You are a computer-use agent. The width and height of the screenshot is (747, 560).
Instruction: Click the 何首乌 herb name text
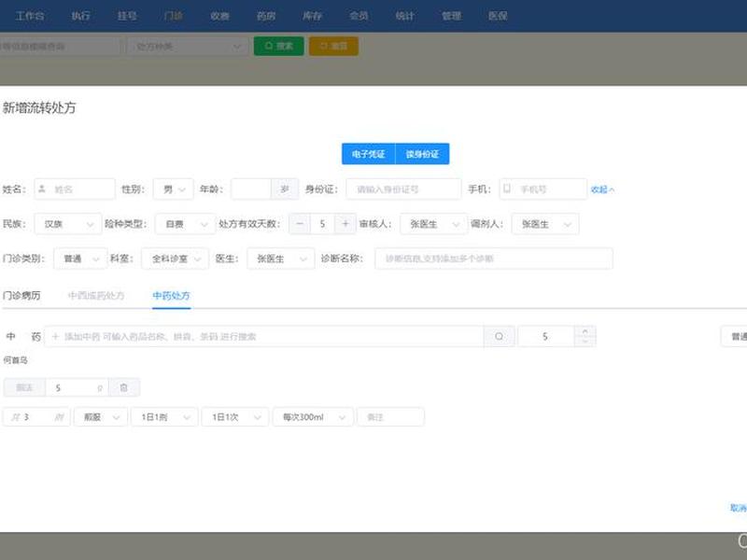(15, 360)
